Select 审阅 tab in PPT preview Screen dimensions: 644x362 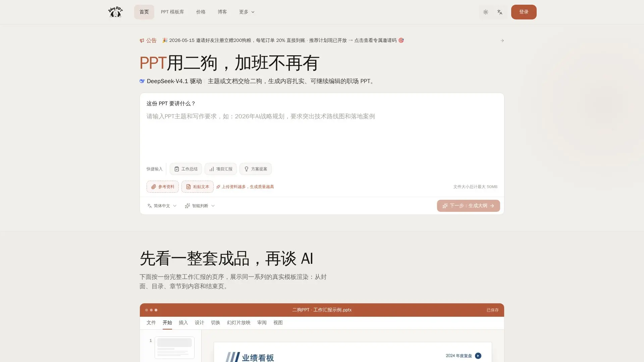coord(262,322)
